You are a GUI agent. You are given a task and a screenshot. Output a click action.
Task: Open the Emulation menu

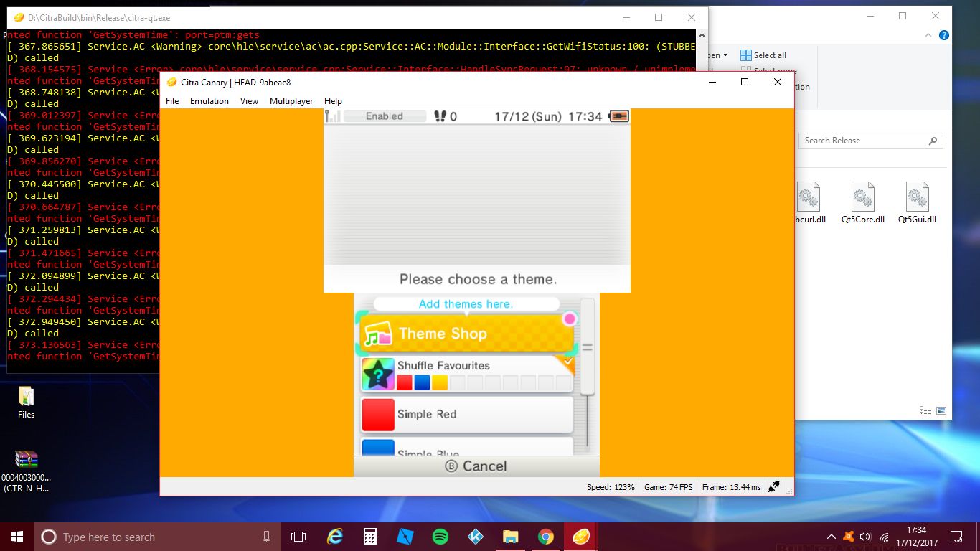coord(209,101)
